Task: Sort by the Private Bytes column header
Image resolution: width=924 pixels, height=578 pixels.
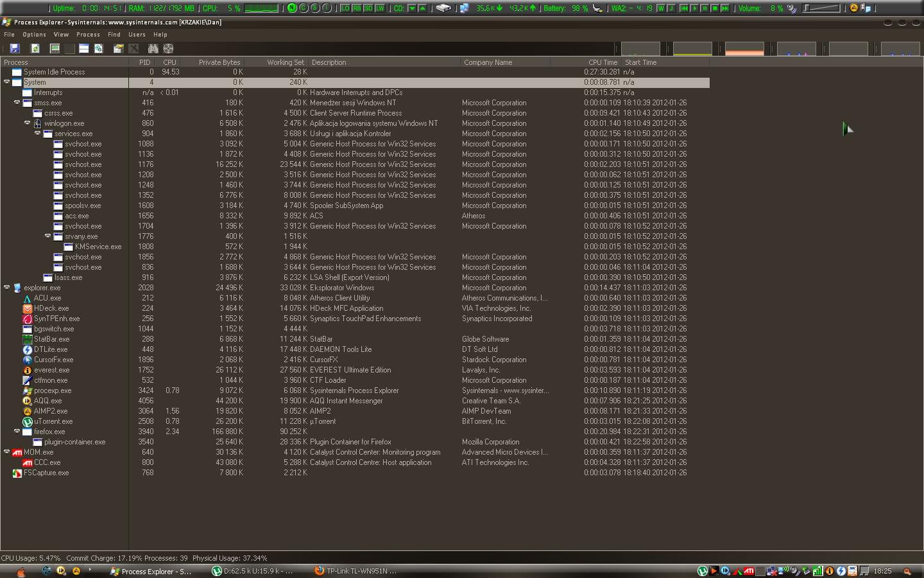Action: 212,62
